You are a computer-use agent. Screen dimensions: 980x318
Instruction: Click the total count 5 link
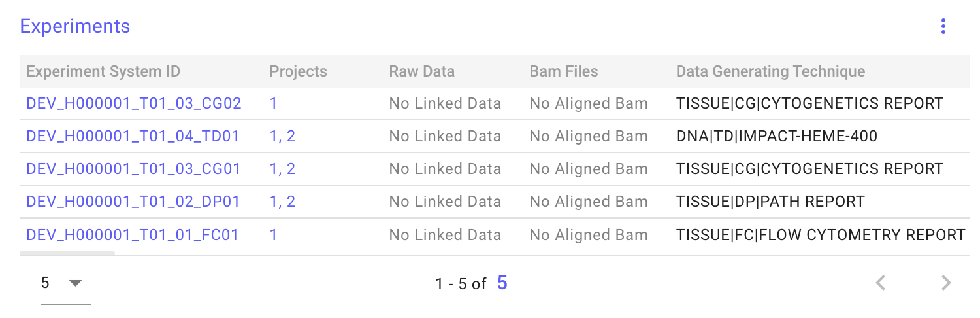click(x=502, y=283)
